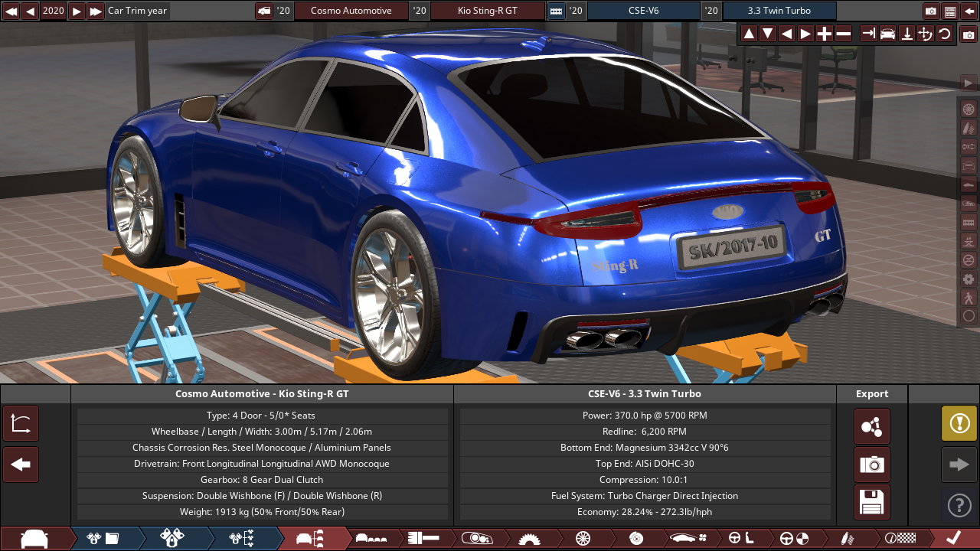This screenshot has height=551, width=980.
Task: Click the car model icon in top bar
Action: pos(264,11)
